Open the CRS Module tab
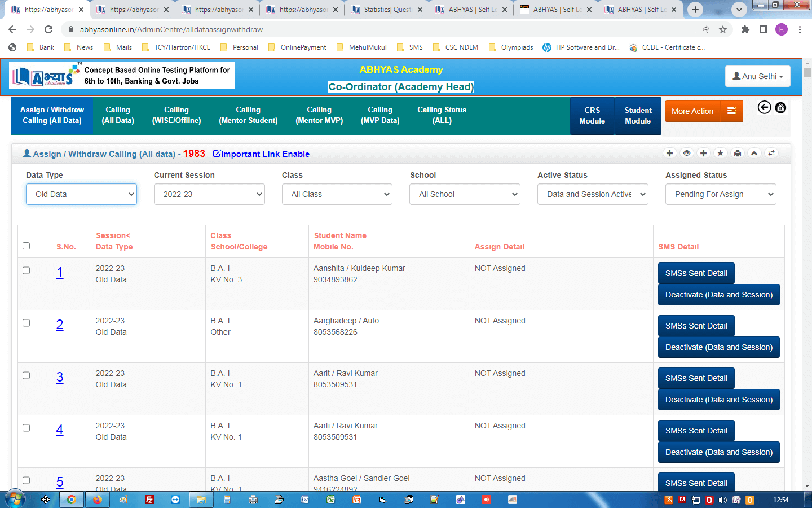 (x=592, y=116)
